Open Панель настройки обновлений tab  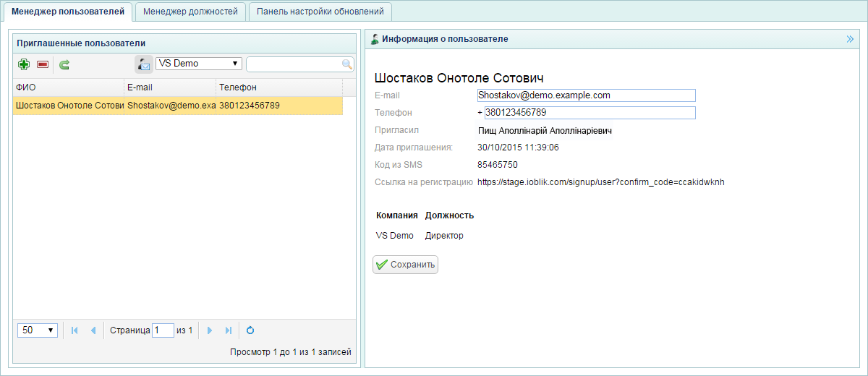tap(320, 12)
